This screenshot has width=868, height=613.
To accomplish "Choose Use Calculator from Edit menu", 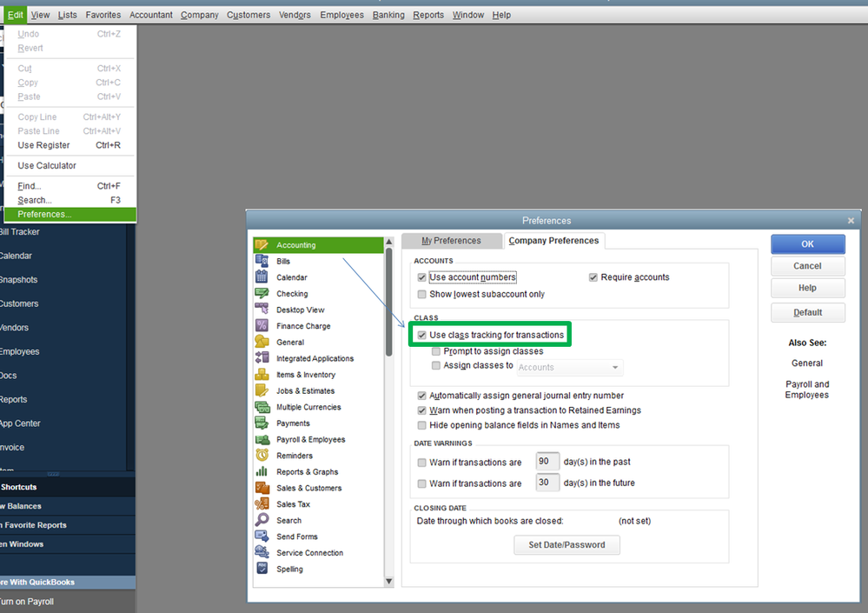I will click(70, 165).
